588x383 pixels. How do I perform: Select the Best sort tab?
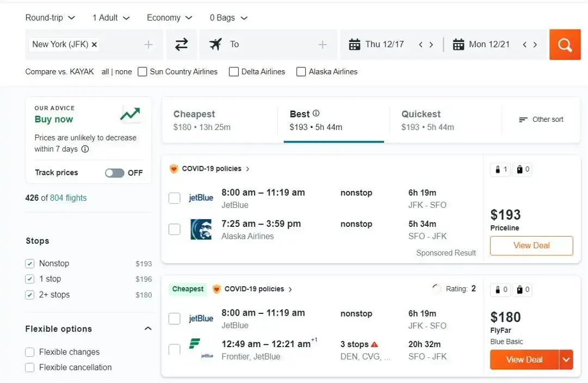[334, 120]
